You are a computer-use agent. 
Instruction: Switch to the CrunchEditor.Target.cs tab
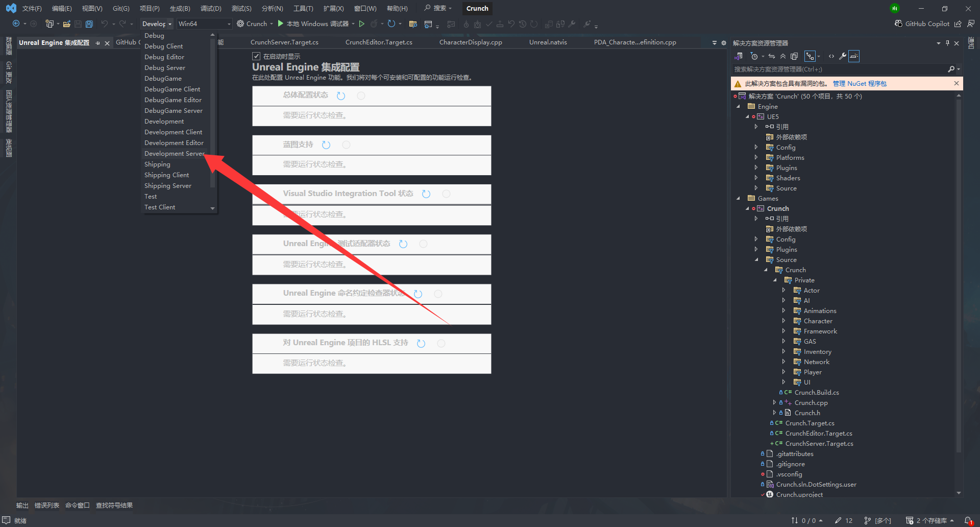coord(378,42)
